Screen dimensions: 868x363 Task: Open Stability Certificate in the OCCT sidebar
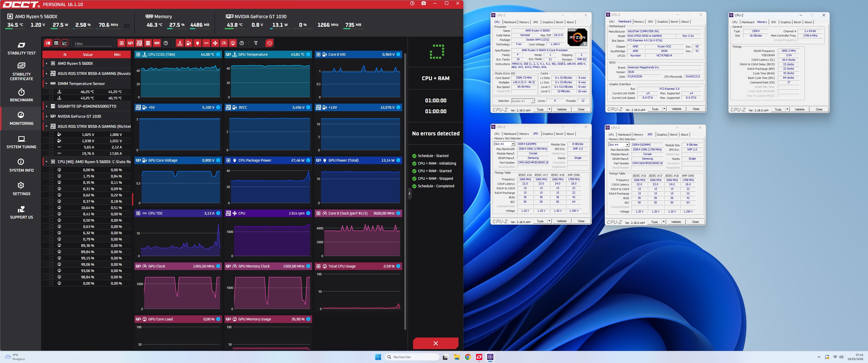point(21,72)
